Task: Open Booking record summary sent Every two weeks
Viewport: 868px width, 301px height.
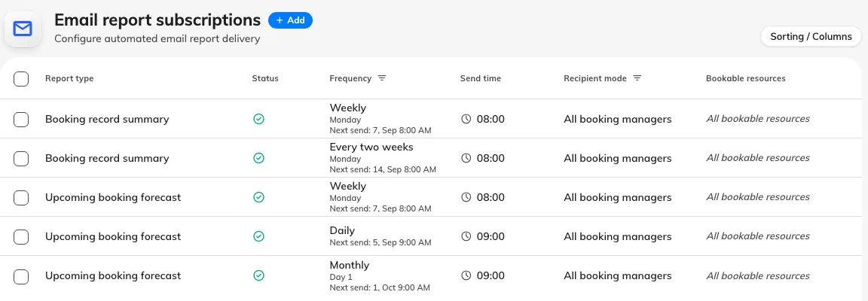Action: tap(107, 158)
